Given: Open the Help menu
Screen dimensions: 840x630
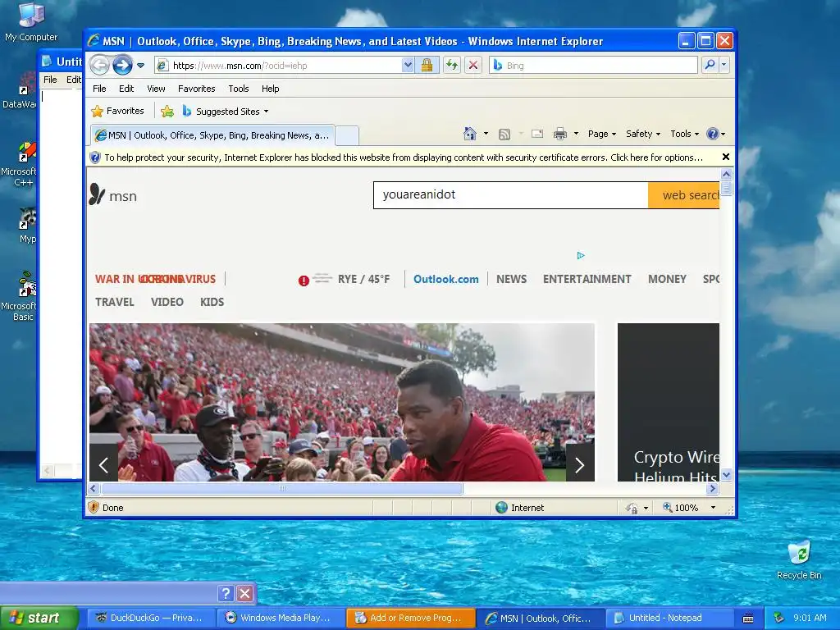Looking at the screenshot, I should pyautogui.click(x=270, y=89).
